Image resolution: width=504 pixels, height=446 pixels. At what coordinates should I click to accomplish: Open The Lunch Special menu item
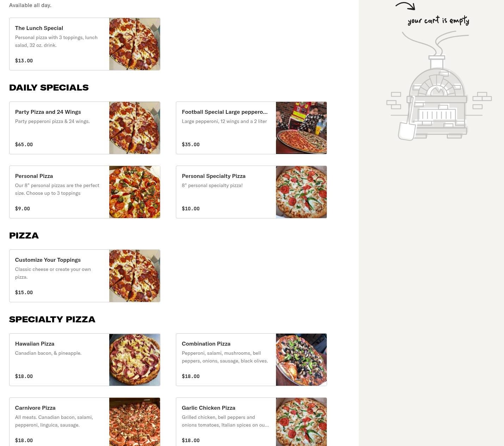85,44
